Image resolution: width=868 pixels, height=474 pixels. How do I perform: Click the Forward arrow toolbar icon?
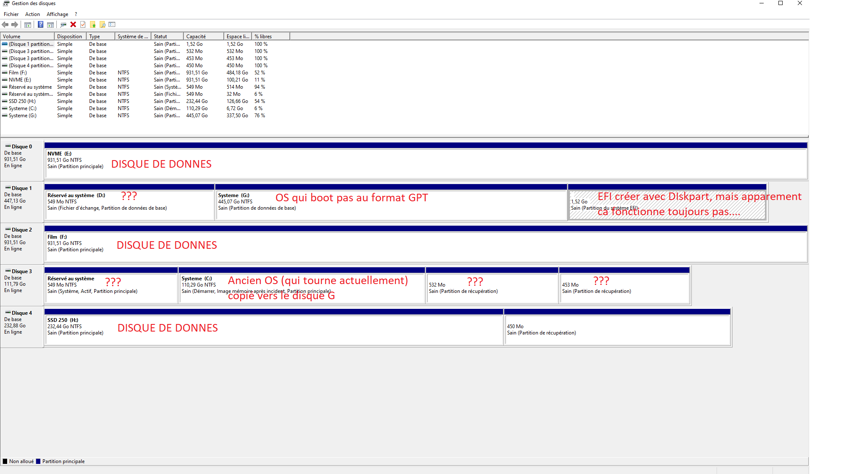coord(15,25)
